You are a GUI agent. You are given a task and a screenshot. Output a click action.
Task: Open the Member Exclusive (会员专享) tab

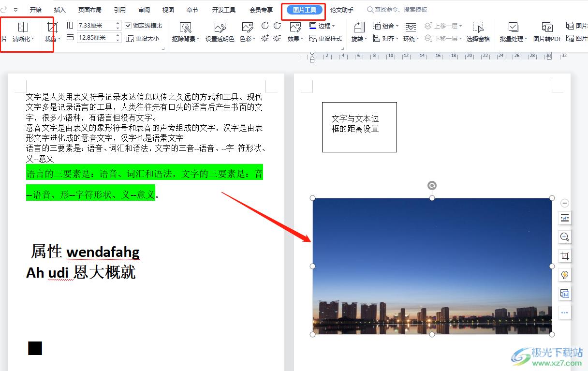pyautogui.click(x=261, y=10)
